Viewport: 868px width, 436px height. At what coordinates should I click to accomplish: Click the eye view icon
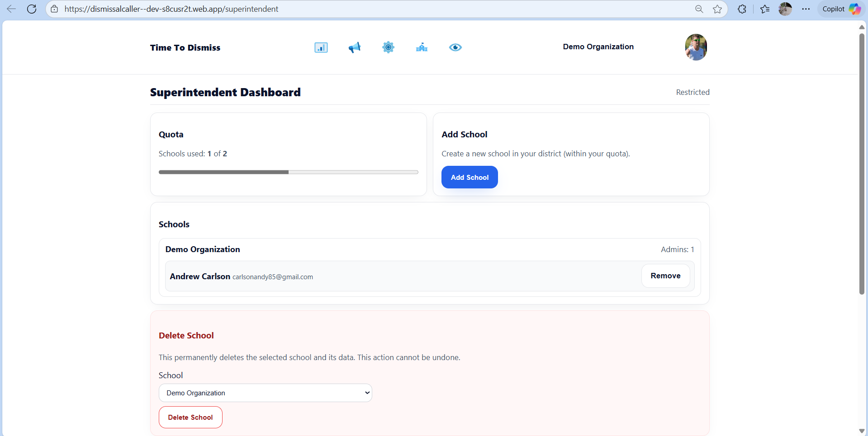(455, 47)
